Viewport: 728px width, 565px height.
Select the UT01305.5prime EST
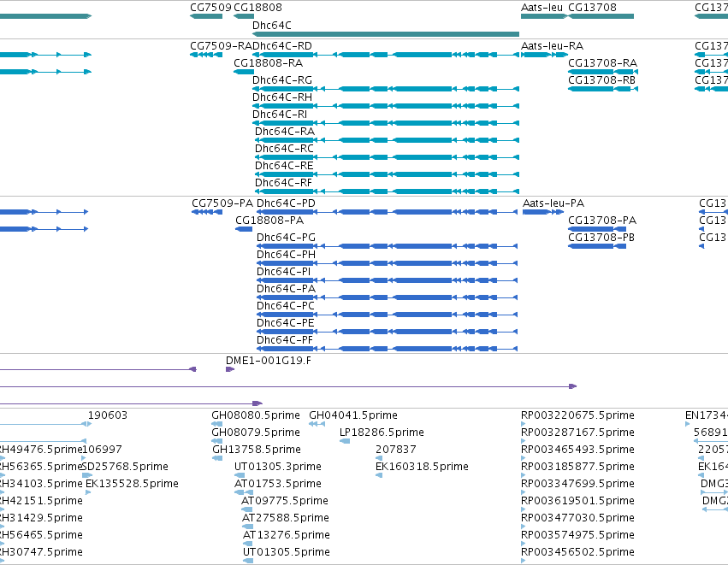(x=287, y=552)
